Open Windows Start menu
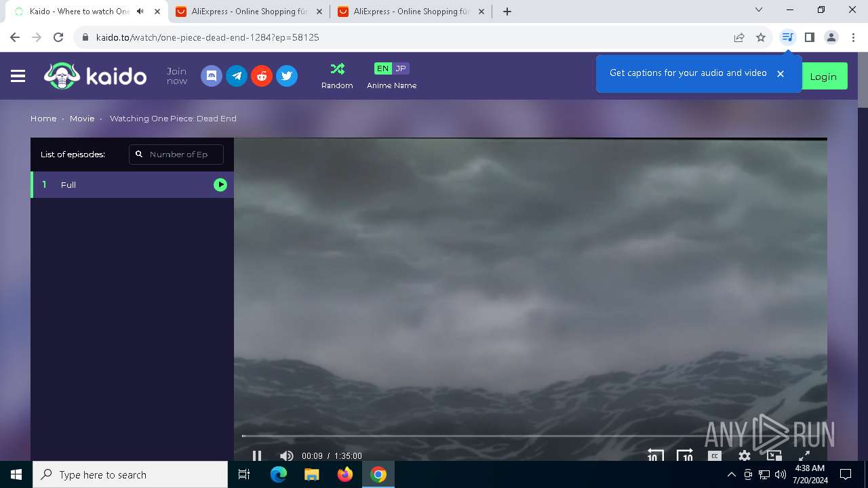 pos(16,474)
